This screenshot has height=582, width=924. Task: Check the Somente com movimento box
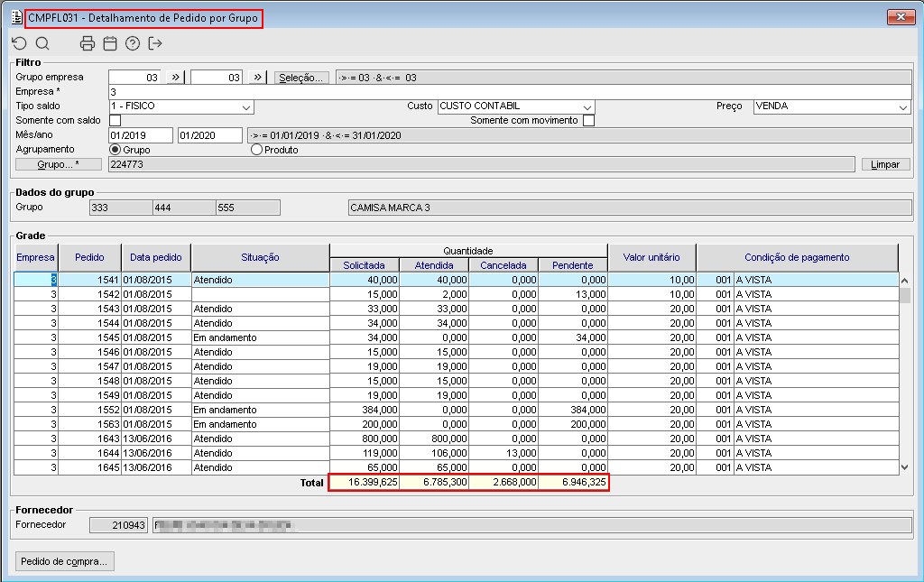pyautogui.click(x=588, y=121)
